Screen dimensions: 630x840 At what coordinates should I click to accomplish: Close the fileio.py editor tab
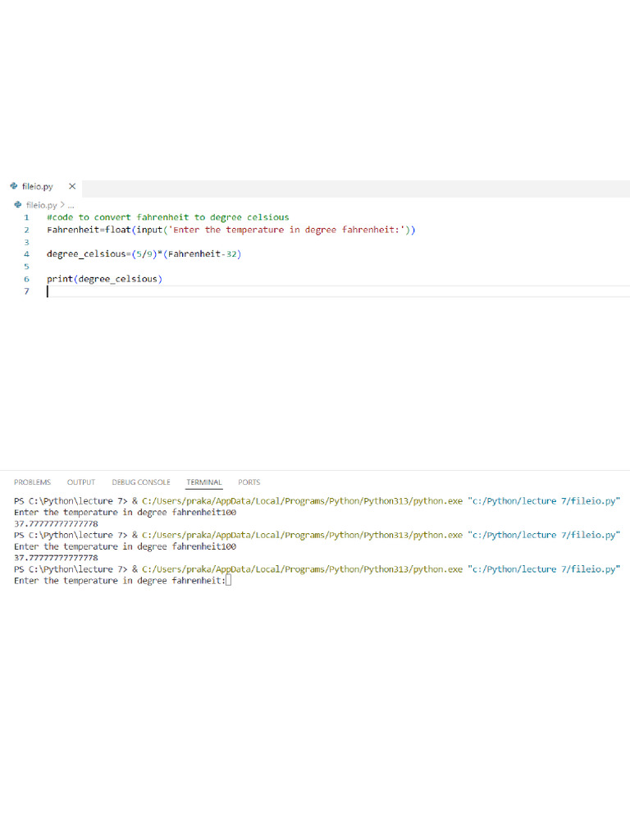72,186
